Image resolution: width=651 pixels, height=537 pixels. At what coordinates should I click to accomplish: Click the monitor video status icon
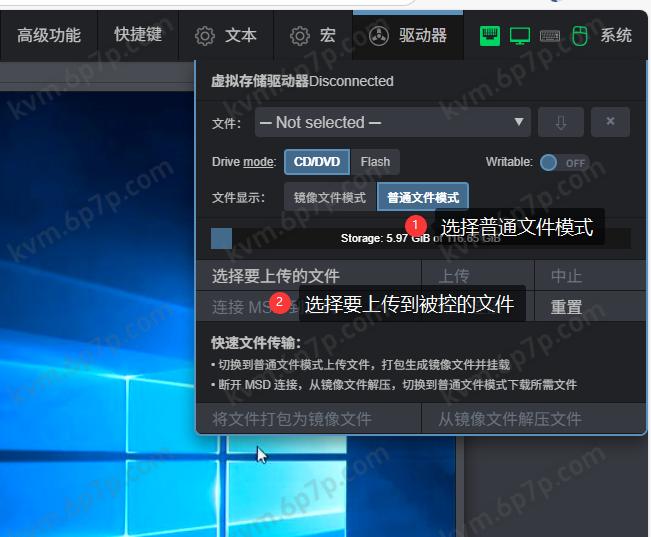pos(520,36)
